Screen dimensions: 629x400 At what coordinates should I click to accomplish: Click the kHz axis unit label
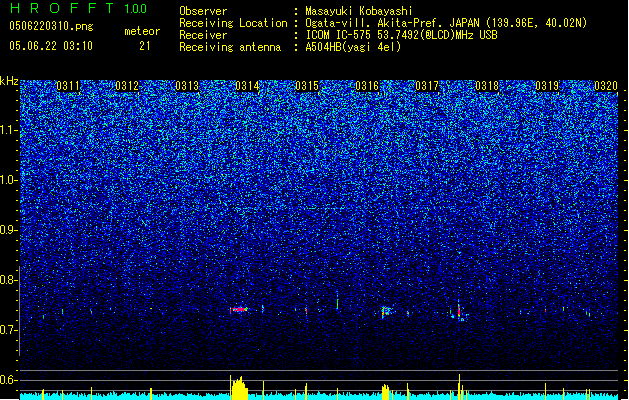9,81
